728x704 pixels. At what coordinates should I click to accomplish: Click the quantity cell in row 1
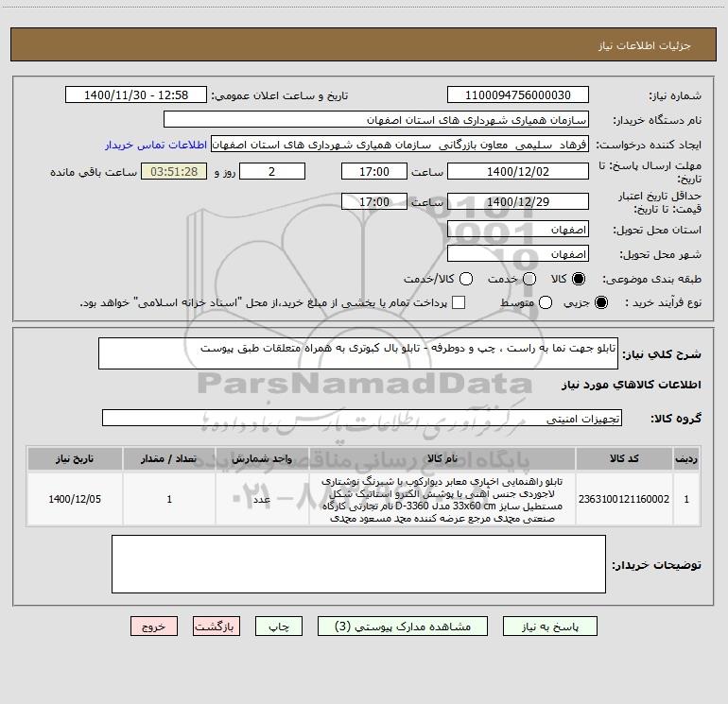(x=169, y=499)
